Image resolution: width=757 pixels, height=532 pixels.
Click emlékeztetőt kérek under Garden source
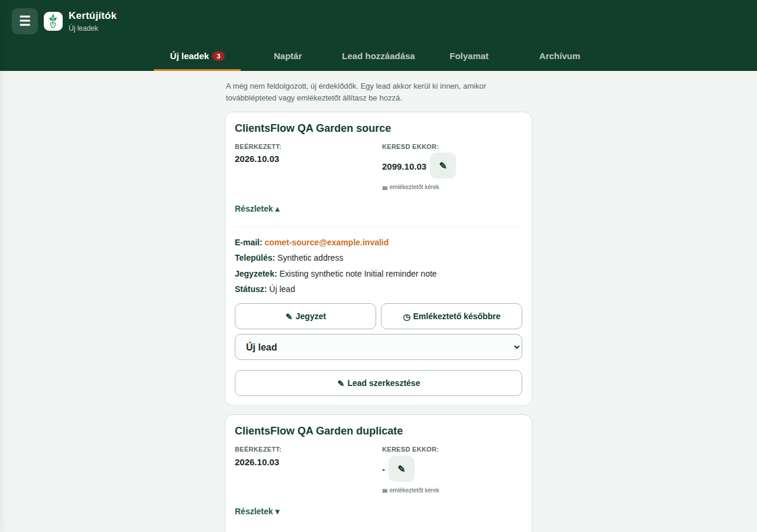[415, 187]
